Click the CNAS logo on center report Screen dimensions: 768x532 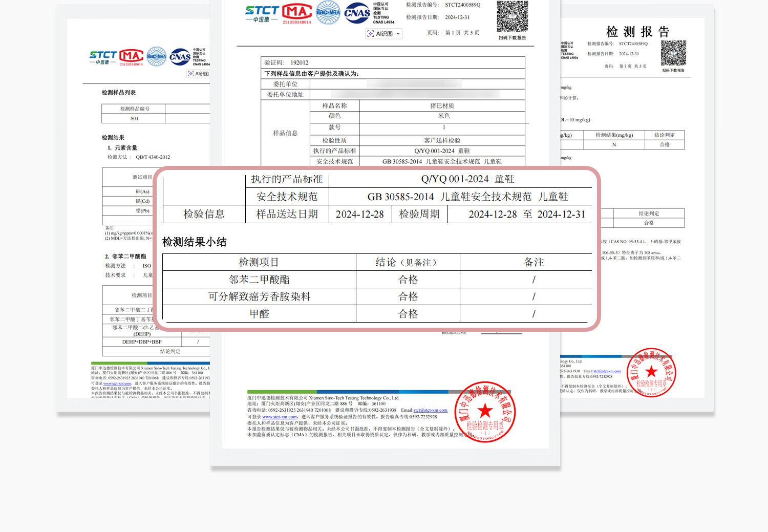click(x=357, y=13)
